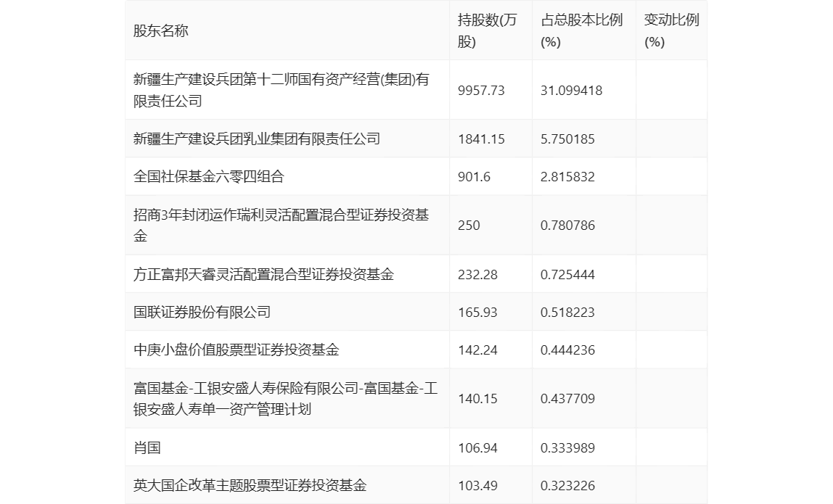Viewport: 833px width, 504px height.
Task: Select shareholder 全国社保基金六零四组合
Action: (x=209, y=177)
